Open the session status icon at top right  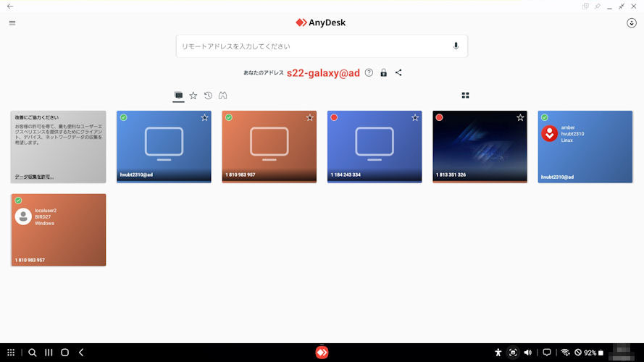[x=631, y=23]
